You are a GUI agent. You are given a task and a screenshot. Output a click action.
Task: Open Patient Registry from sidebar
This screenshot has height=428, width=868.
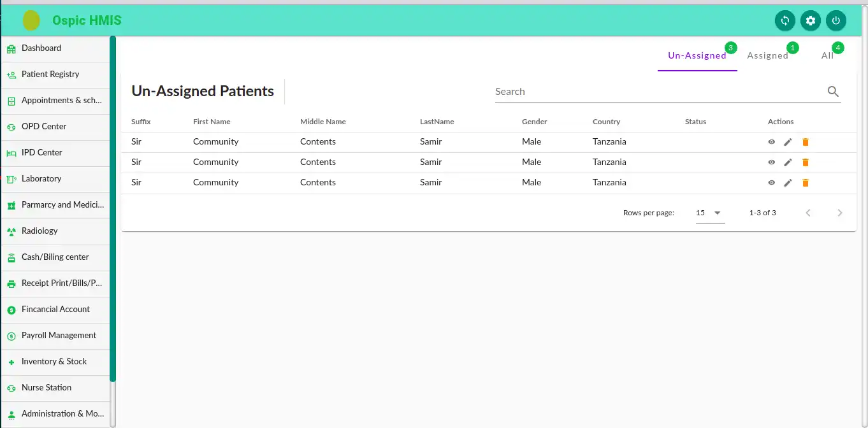(50, 75)
